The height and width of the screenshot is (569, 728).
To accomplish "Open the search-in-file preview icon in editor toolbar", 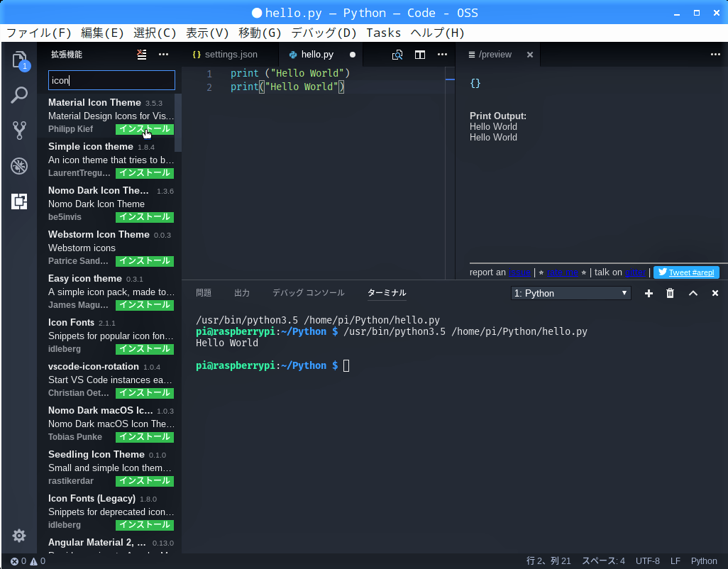I will 397,55.
